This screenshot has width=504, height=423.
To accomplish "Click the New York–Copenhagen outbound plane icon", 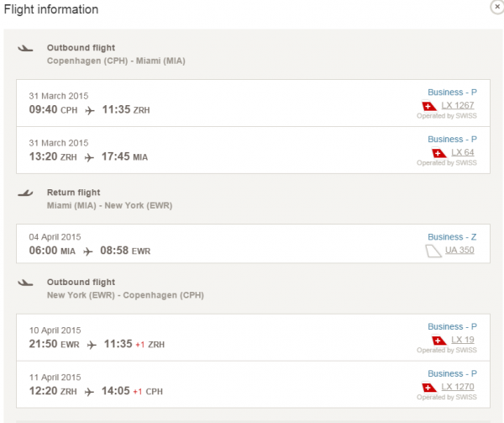I will 25,283.
